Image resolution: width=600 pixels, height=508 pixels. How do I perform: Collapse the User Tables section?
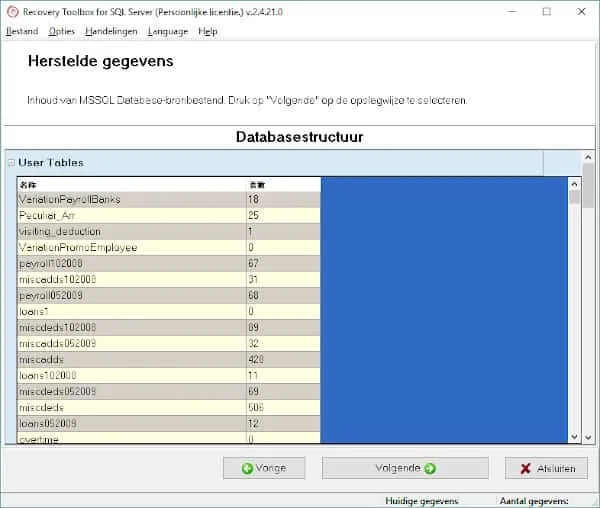tap(11, 163)
